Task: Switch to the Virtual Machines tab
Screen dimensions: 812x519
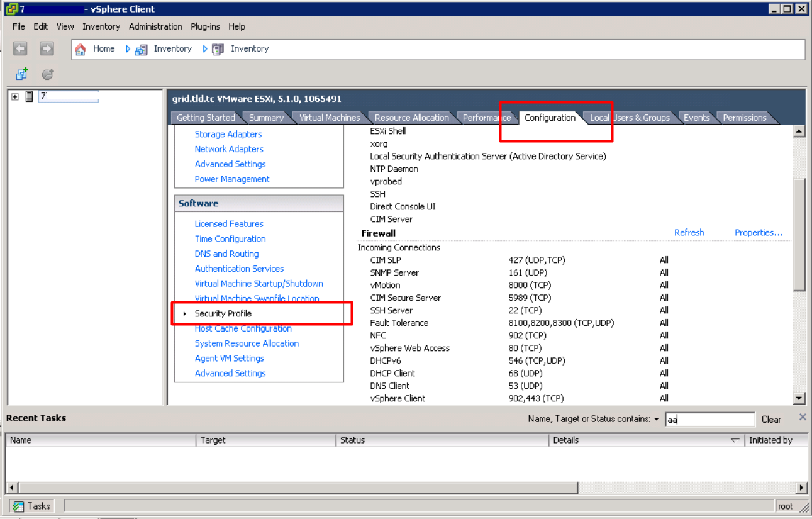Action: click(x=330, y=118)
